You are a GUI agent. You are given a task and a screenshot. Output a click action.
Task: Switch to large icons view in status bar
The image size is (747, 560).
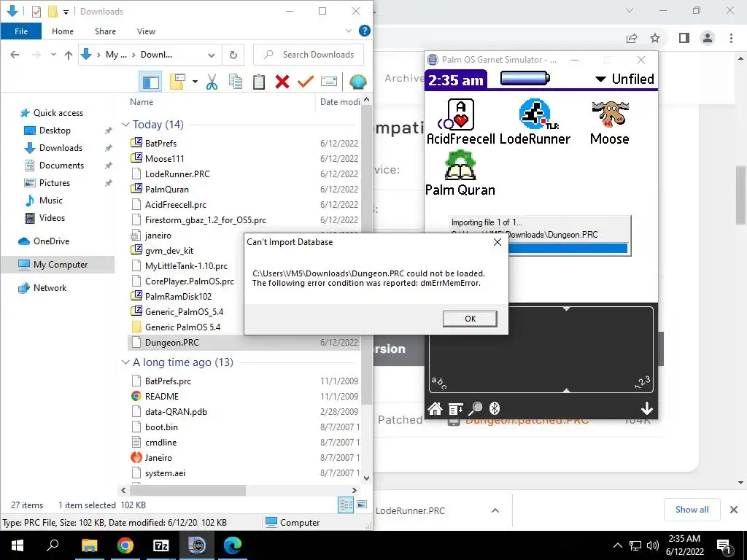(x=362, y=505)
